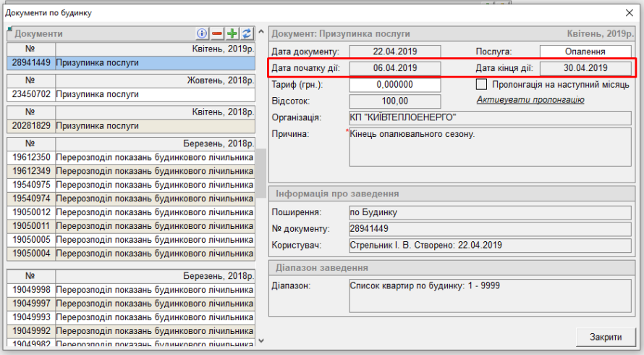Click the red minus delete document icon
This screenshot has width=644, height=355.
[x=217, y=33]
